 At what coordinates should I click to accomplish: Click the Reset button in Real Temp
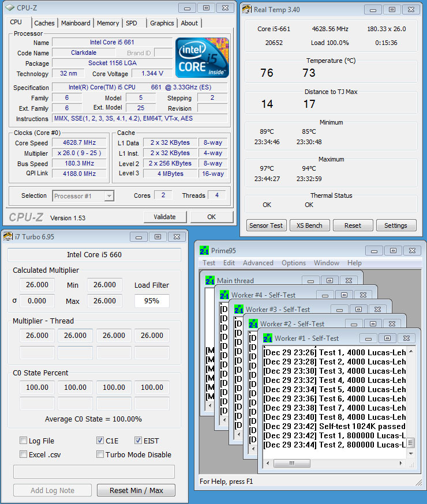click(353, 225)
